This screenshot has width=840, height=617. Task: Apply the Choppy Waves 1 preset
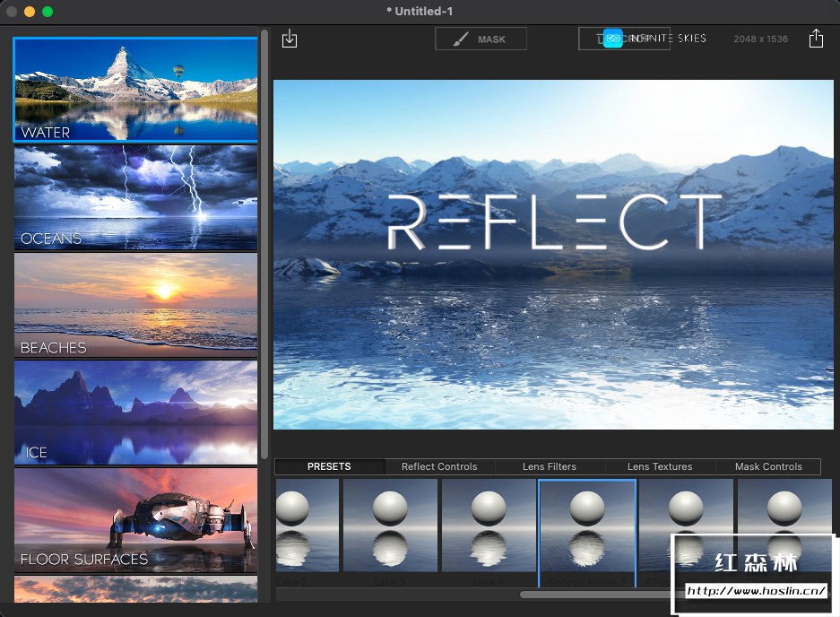pyautogui.click(x=587, y=533)
